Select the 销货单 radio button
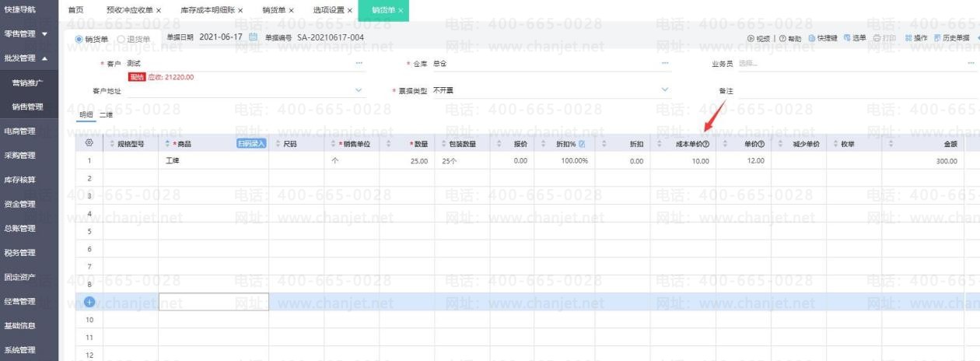980x361 pixels. [x=79, y=39]
